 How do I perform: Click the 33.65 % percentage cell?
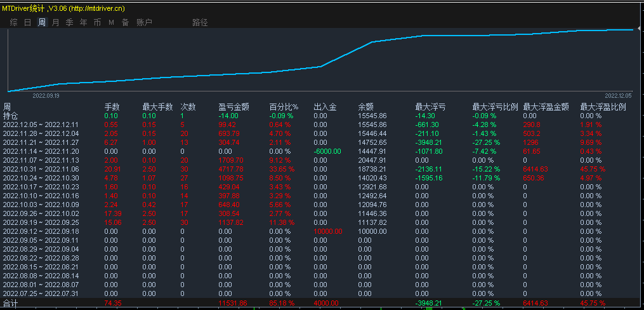coord(281,169)
